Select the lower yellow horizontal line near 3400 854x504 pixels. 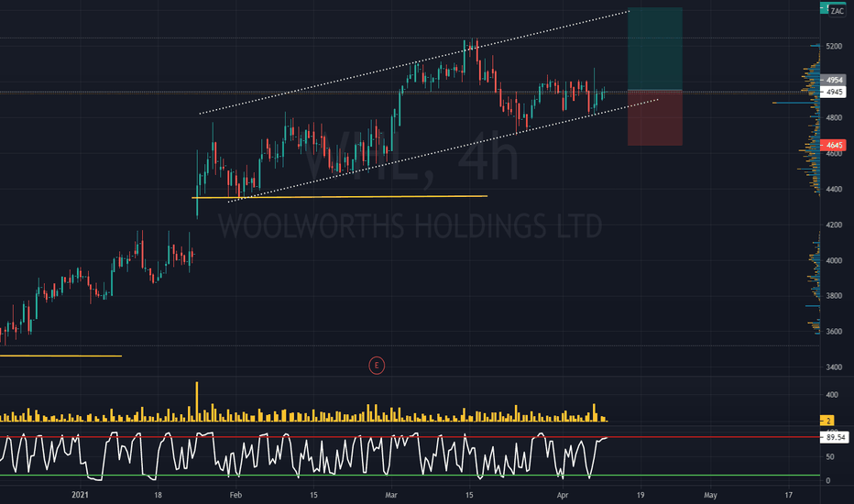pos(60,356)
